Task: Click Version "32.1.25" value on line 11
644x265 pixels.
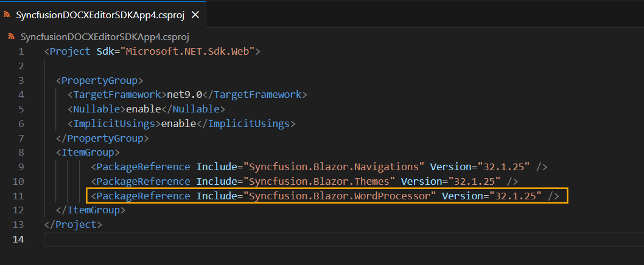Action: (x=516, y=196)
